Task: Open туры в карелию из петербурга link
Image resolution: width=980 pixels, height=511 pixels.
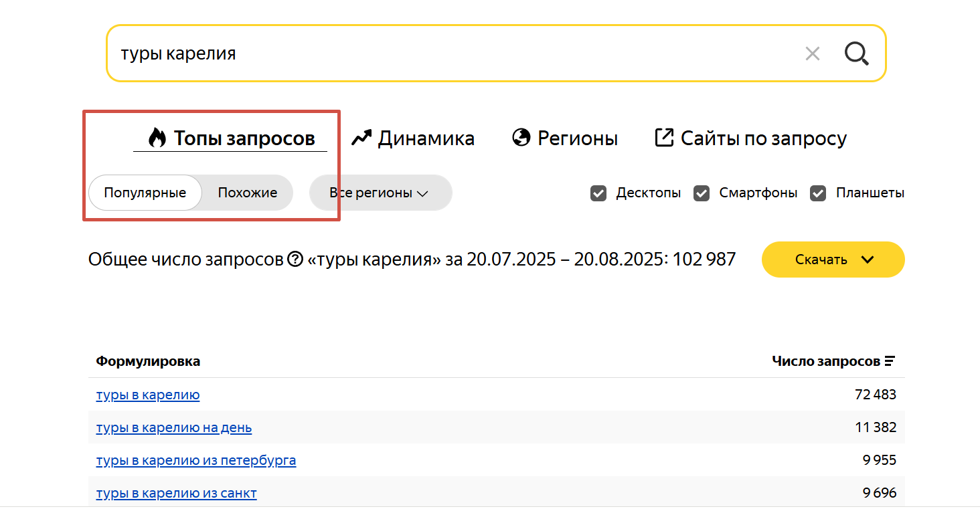Action: point(195,460)
